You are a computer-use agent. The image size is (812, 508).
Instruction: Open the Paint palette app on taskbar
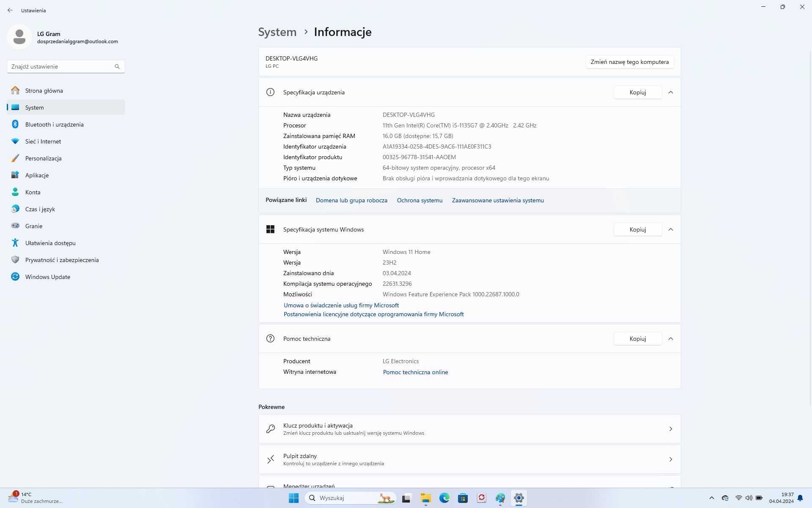(500, 498)
